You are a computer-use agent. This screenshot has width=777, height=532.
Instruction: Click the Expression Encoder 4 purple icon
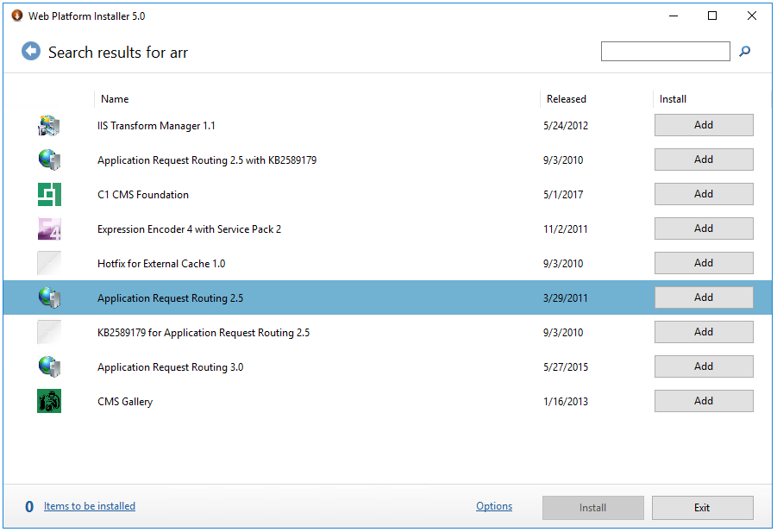click(x=49, y=228)
